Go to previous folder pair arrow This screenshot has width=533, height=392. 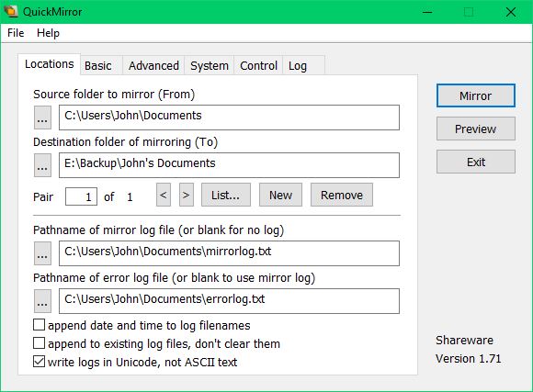point(164,195)
